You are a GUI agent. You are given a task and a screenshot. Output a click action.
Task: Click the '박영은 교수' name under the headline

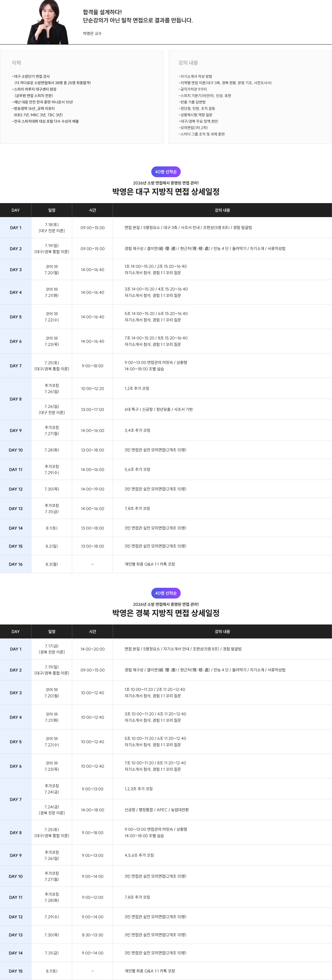(92, 34)
